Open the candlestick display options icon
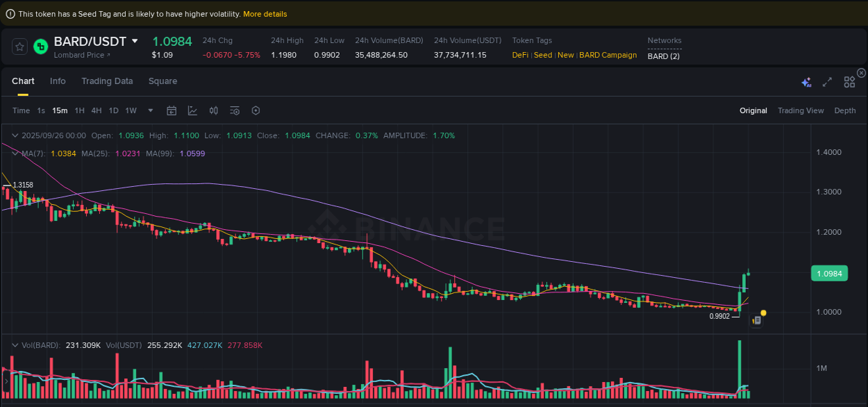This screenshot has width=868, height=407. coord(213,110)
